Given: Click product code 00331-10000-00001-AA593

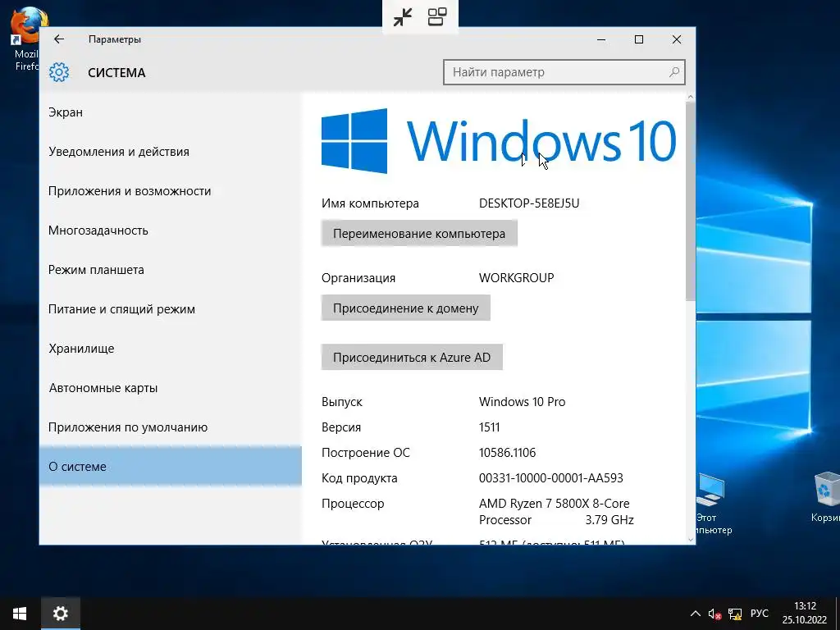Looking at the screenshot, I should (x=550, y=478).
